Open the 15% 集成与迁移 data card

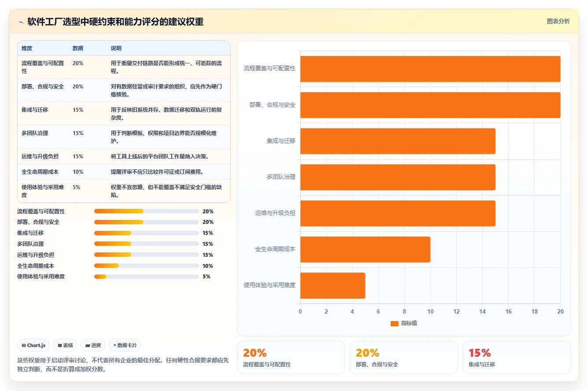coord(517,358)
